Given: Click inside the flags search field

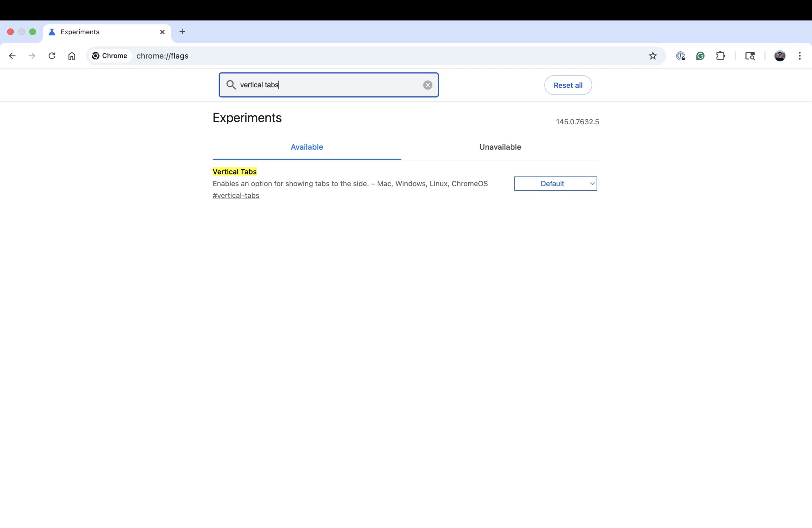Looking at the screenshot, I should [328, 85].
